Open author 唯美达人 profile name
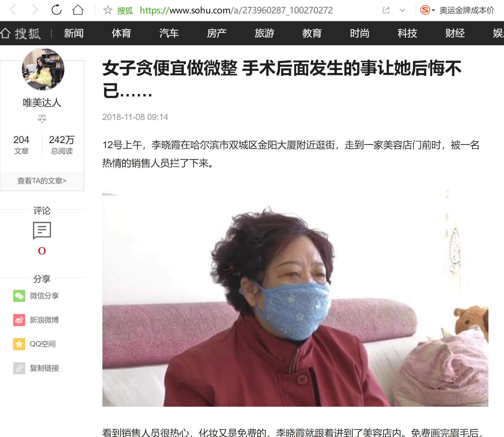The image size is (504, 437). 42,102
